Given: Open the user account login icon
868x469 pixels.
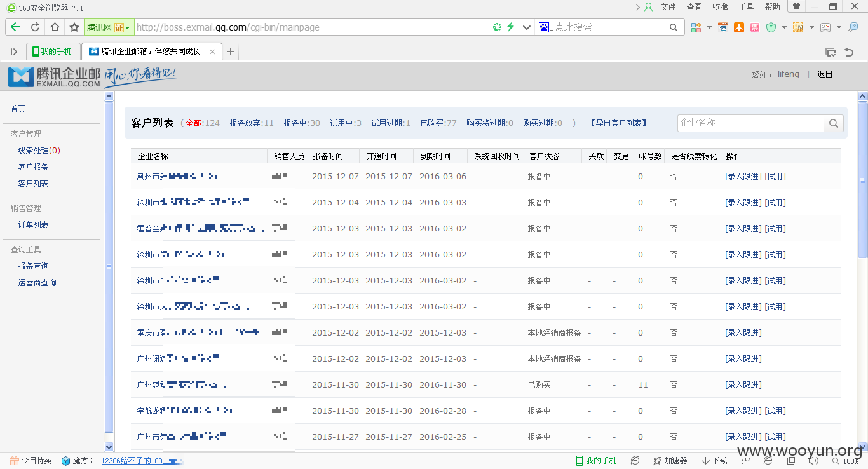Looking at the screenshot, I should [x=648, y=7].
